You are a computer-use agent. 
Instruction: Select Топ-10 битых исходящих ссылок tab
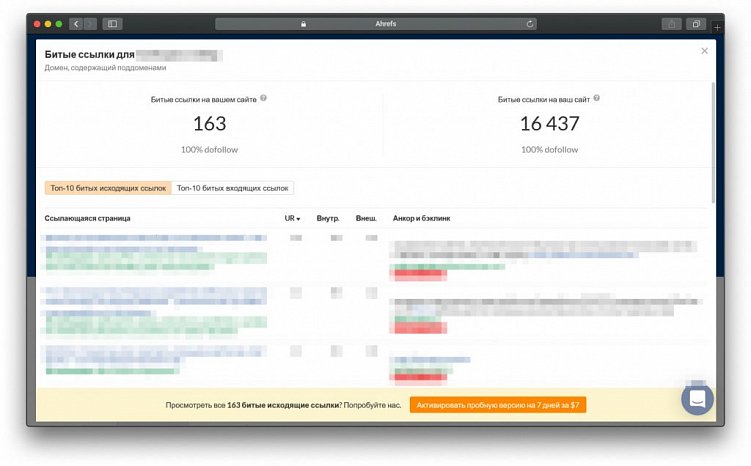(108, 188)
